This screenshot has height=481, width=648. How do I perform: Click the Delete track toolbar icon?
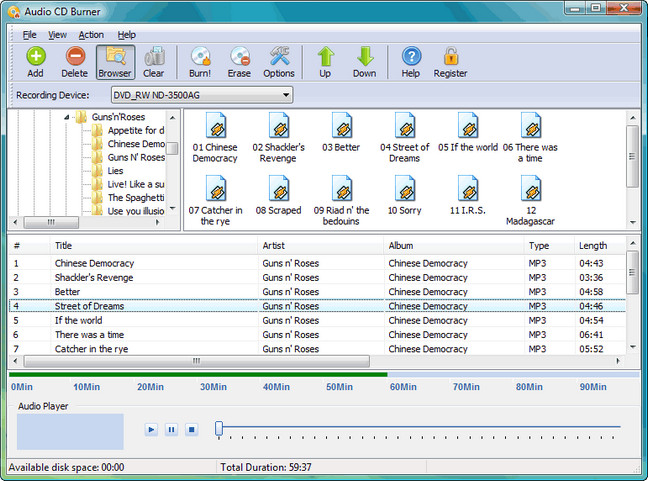click(75, 57)
